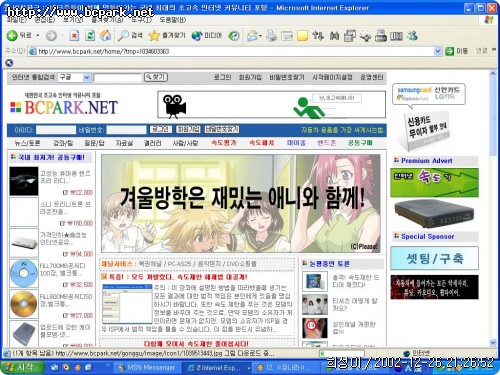Open 운영센터 link in gray top bar
This screenshot has height=375, width=500.
click(x=372, y=77)
